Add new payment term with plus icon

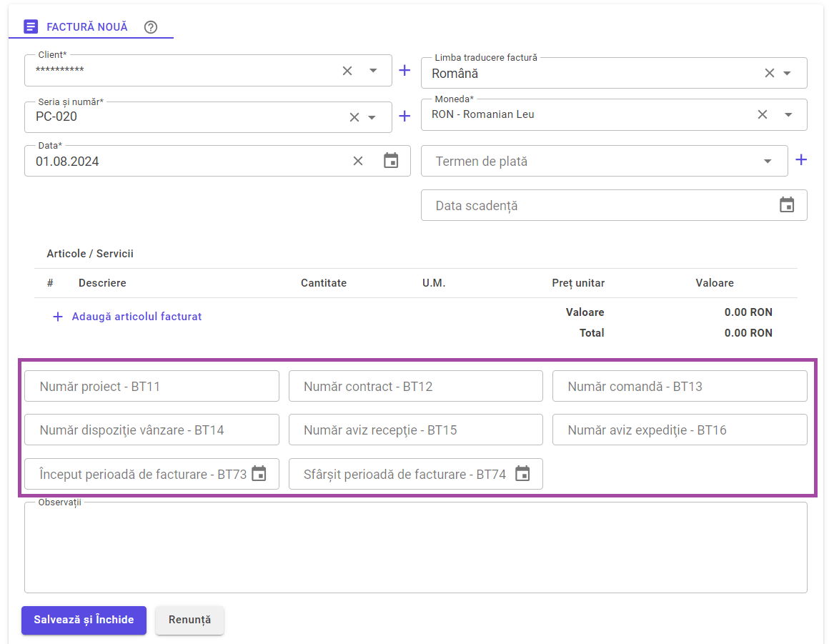[801, 160]
